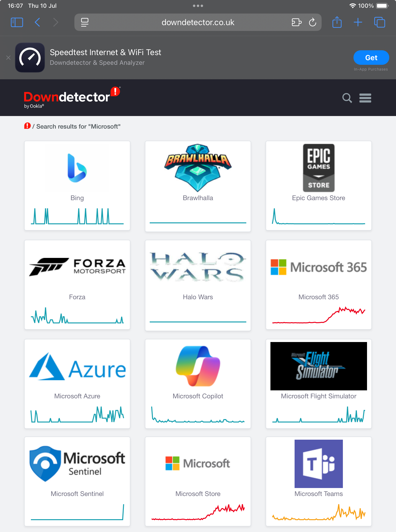Screen dimensions: 396x532
Task: Open the Downdetector search magnifier
Action: point(347,98)
